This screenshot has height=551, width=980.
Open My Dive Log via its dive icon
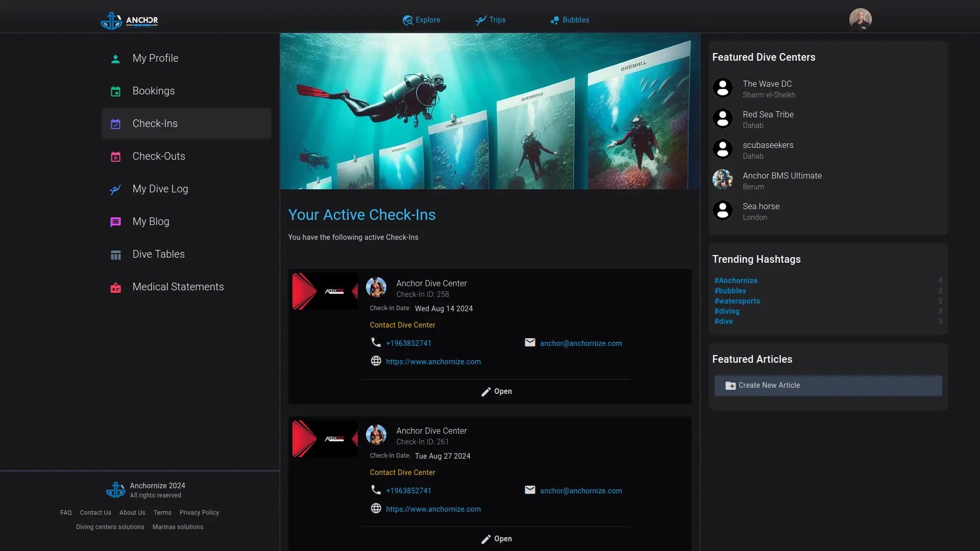pos(115,189)
